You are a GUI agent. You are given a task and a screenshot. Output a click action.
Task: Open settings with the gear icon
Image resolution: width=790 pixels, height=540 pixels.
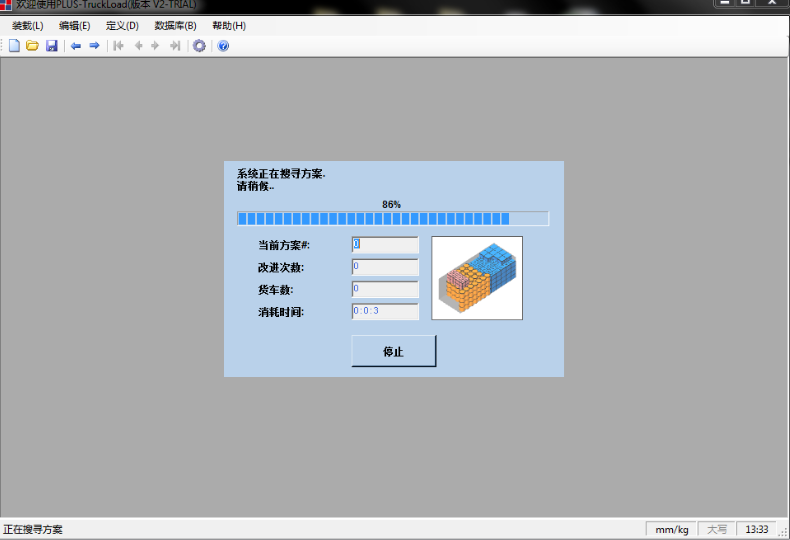click(199, 46)
